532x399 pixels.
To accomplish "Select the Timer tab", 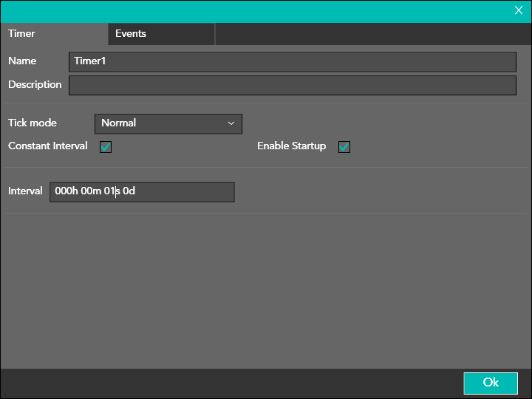I will click(x=21, y=34).
